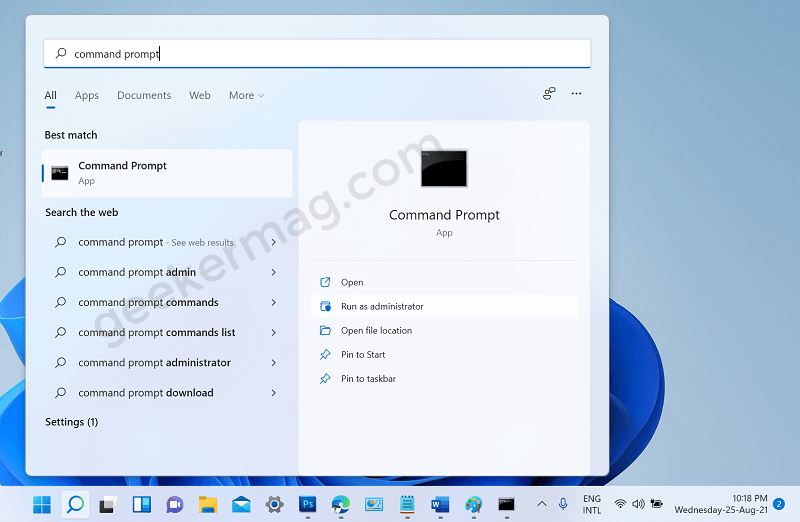The height and width of the screenshot is (522, 800).
Task: Choose Pin to taskbar
Action: click(x=444, y=378)
